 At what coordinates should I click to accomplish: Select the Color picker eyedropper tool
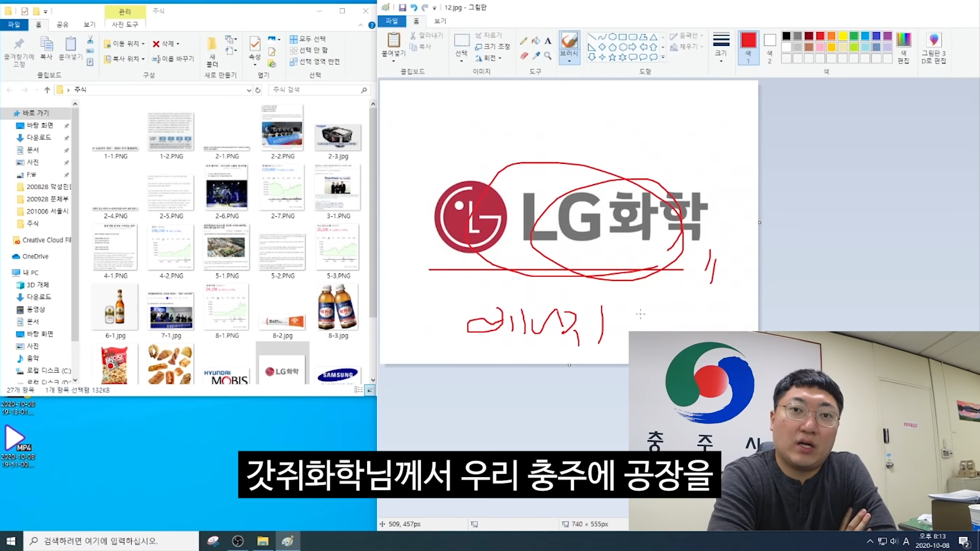535,56
